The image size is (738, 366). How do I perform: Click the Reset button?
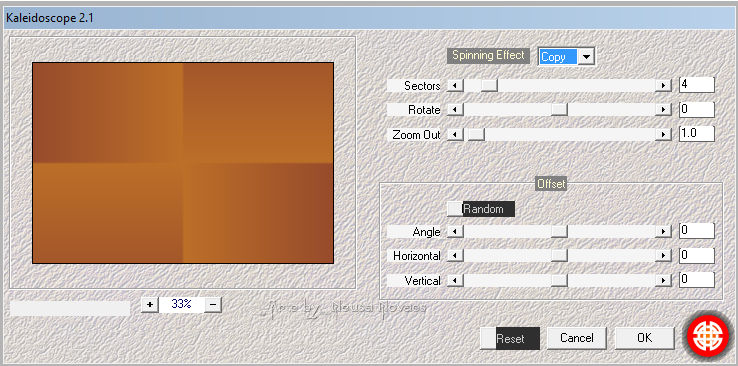[510, 338]
